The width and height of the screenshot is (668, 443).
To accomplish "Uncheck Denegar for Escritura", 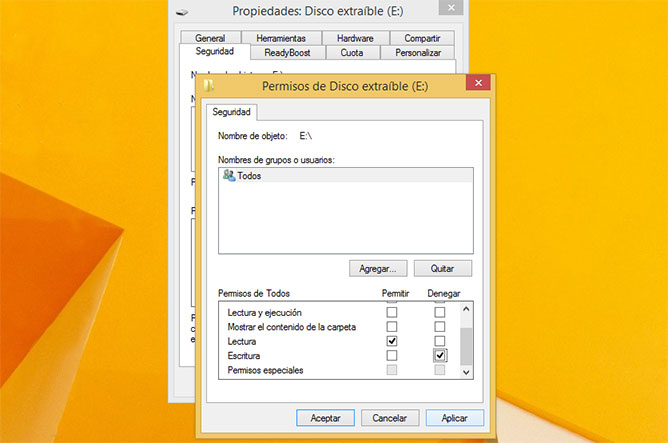I will pyautogui.click(x=440, y=355).
